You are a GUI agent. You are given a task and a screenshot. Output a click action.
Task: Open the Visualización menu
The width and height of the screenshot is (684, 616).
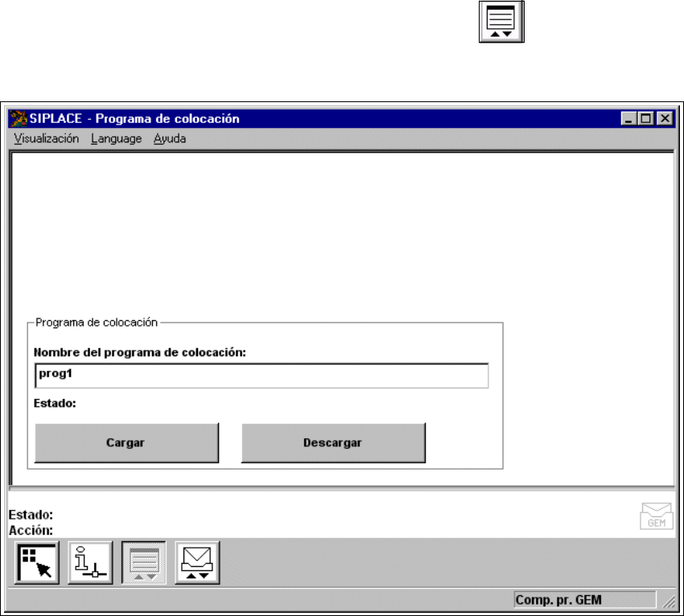[46, 138]
